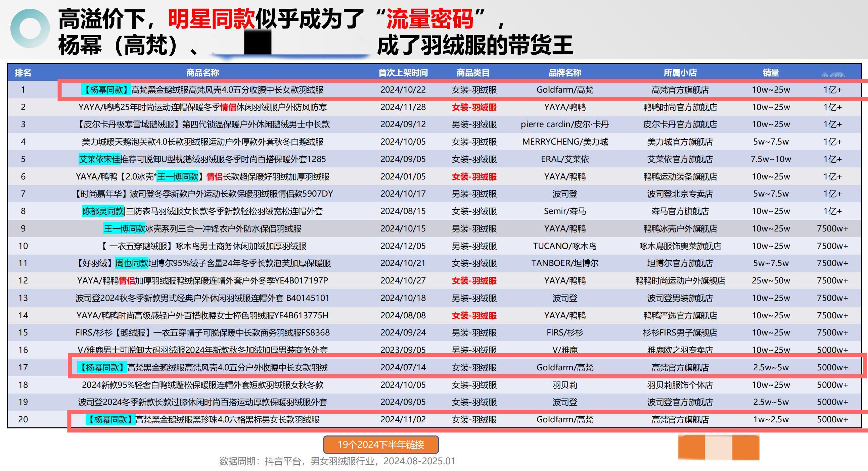The width and height of the screenshot is (868, 471).
Task: Click the product name ending B40145101
Action: pos(202,298)
